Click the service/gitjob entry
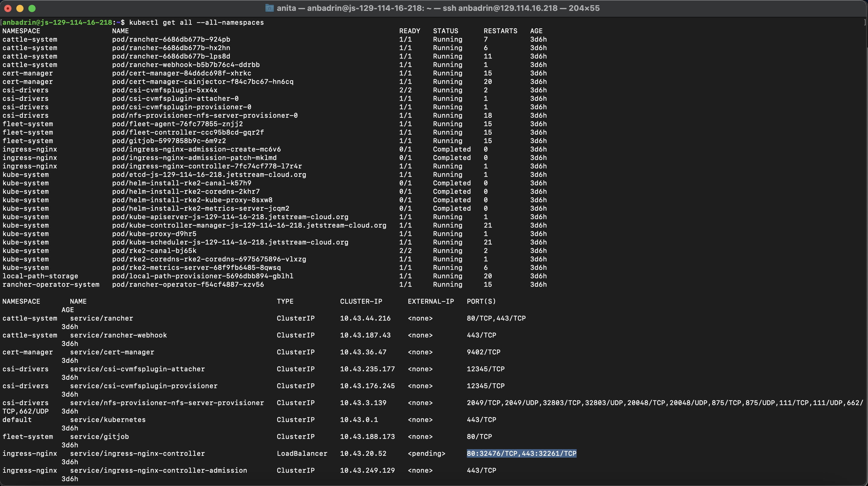This screenshot has width=868, height=486. click(99, 436)
